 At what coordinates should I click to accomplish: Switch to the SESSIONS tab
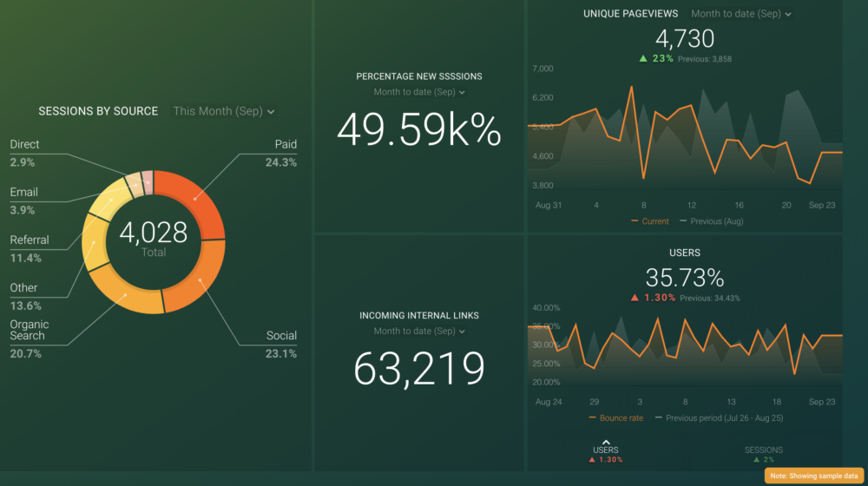tap(763, 450)
